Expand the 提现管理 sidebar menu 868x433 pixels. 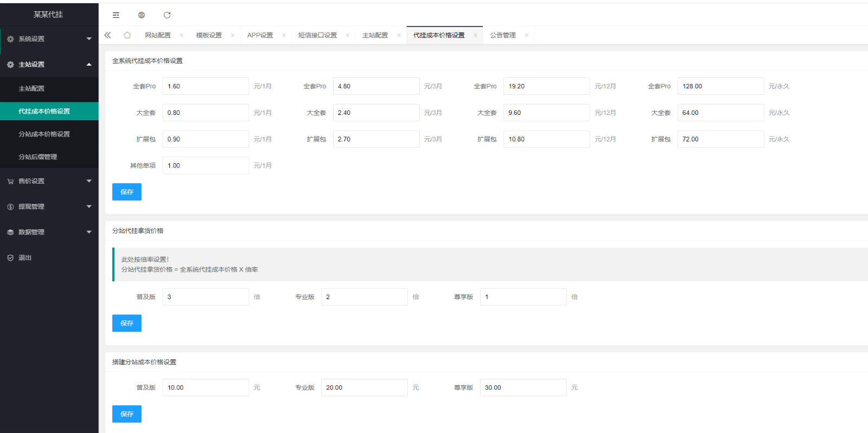click(x=49, y=206)
